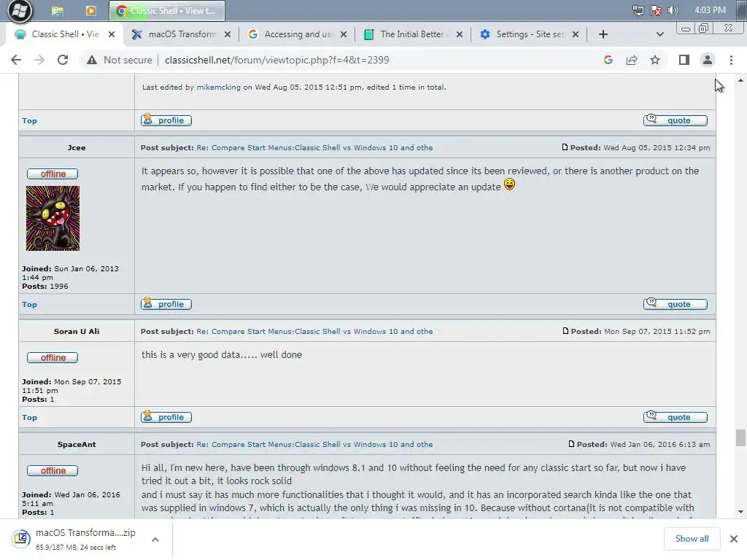The image size is (747, 560).
Task: View Jcee's profile
Action: click(166, 304)
